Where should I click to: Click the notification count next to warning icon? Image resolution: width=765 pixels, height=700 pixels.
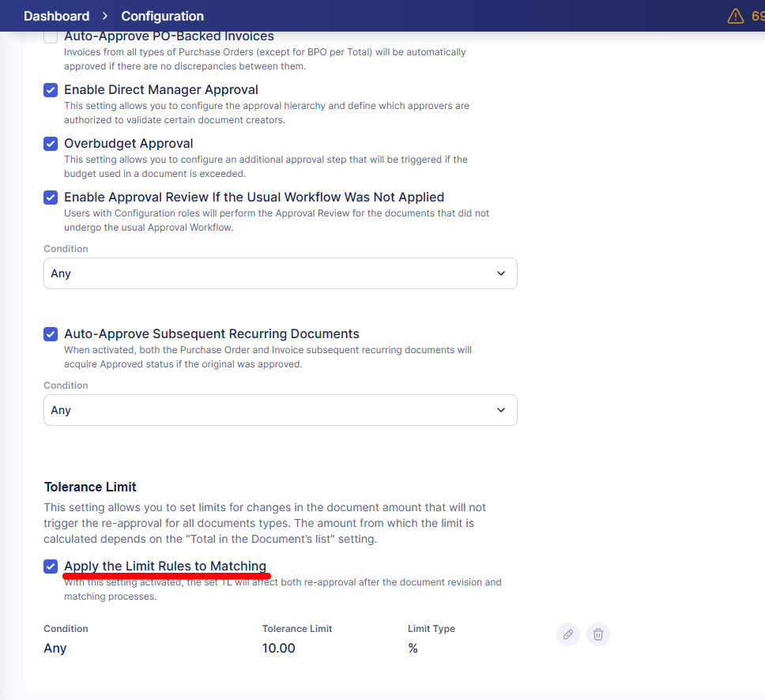pos(758,16)
